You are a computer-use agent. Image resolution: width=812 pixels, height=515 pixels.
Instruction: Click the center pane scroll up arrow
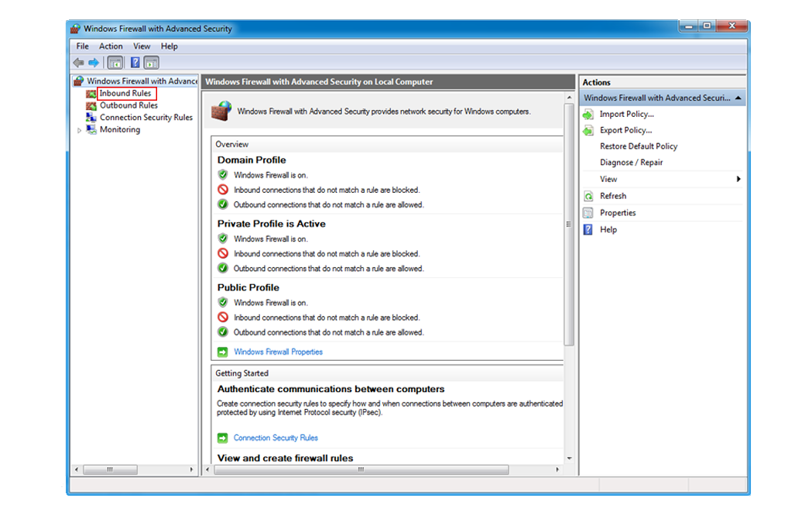point(569,98)
